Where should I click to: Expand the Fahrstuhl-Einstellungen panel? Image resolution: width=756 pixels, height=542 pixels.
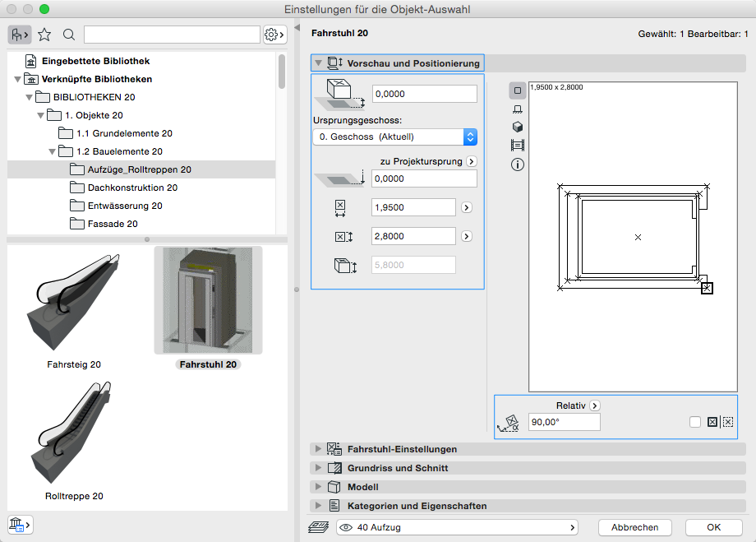pos(403,449)
